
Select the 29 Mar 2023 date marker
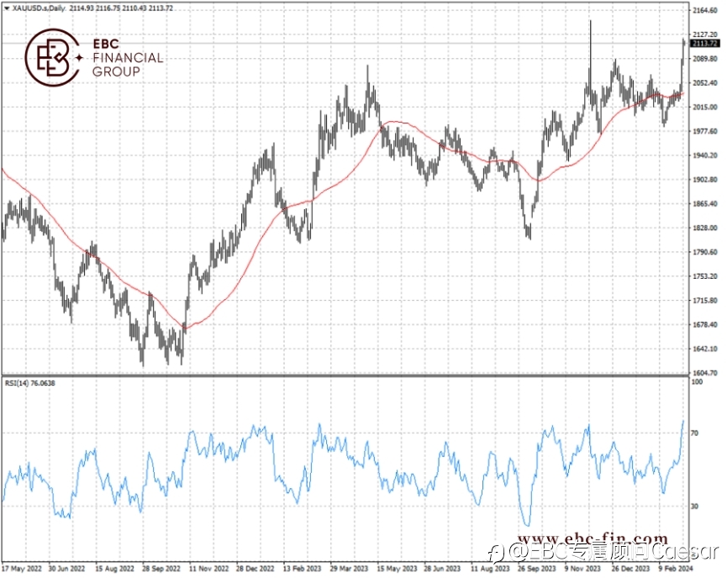tap(349, 569)
